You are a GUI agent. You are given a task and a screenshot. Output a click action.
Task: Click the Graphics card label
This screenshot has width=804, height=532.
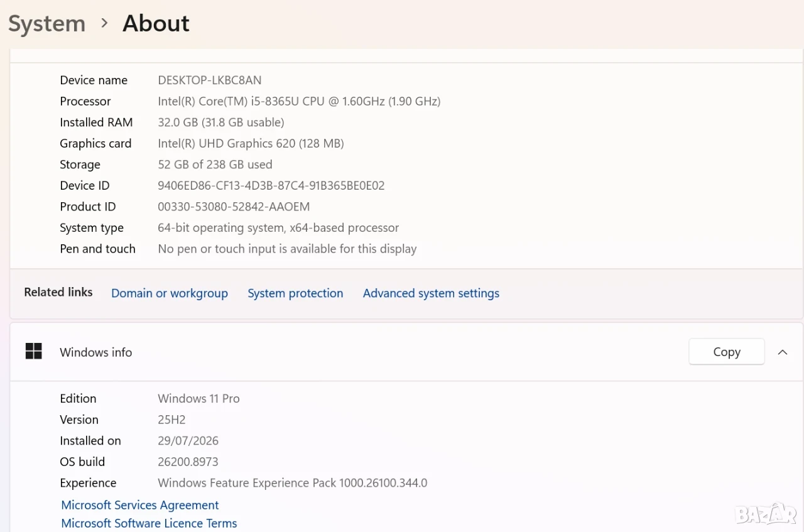tap(95, 143)
